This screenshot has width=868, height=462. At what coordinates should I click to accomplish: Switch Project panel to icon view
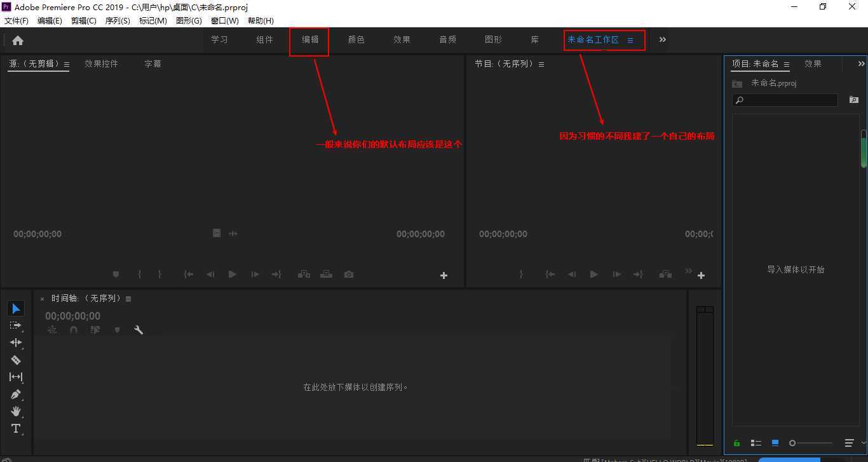coord(775,443)
